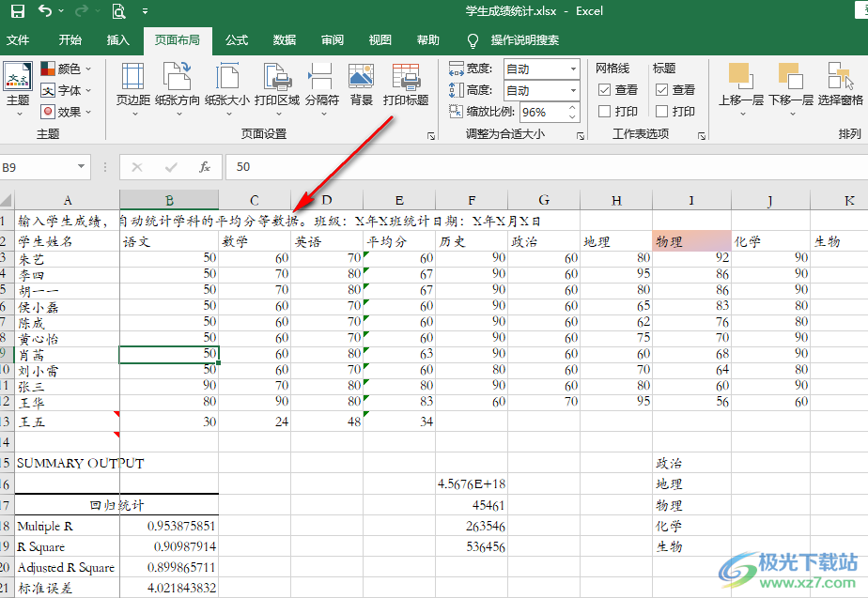Select column I header

point(691,200)
